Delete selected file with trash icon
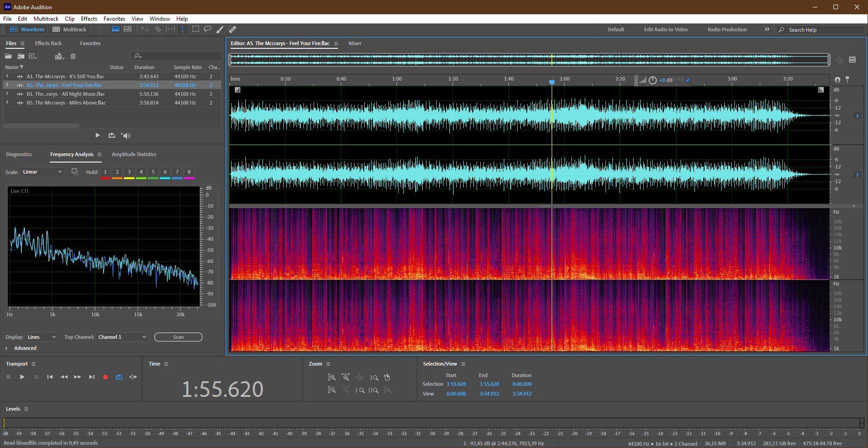The width and height of the screenshot is (868, 448). click(x=73, y=56)
